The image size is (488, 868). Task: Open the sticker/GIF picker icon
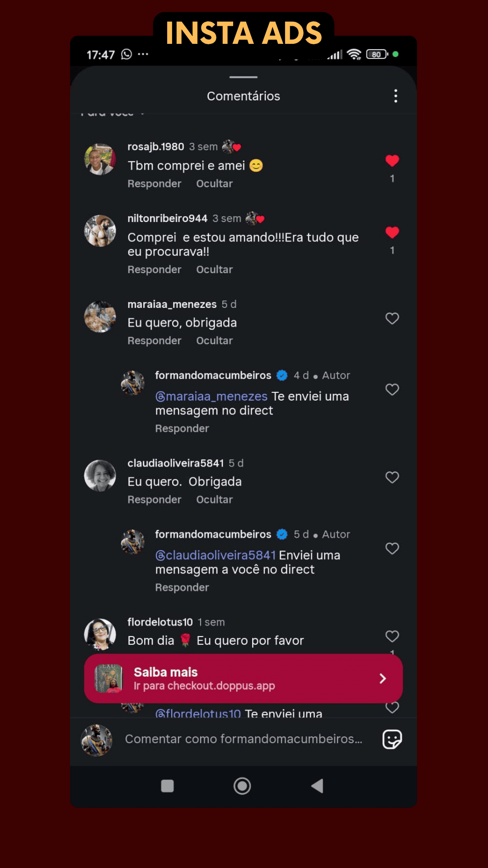tap(392, 740)
